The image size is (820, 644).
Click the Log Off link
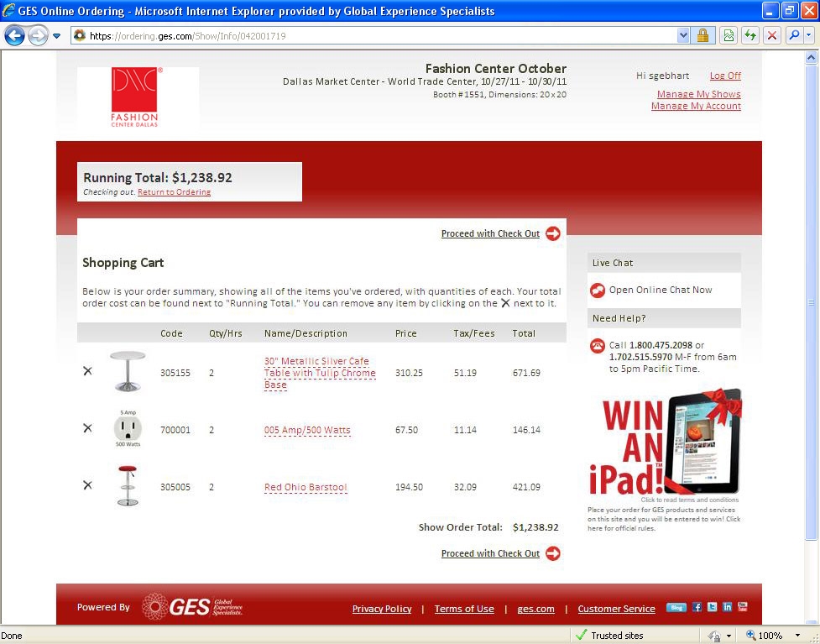(x=725, y=76)
